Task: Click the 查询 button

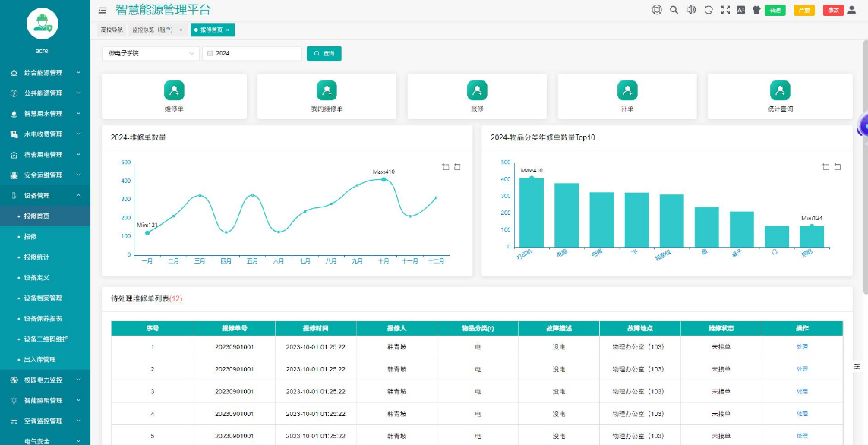Action: tap(324, 54)
